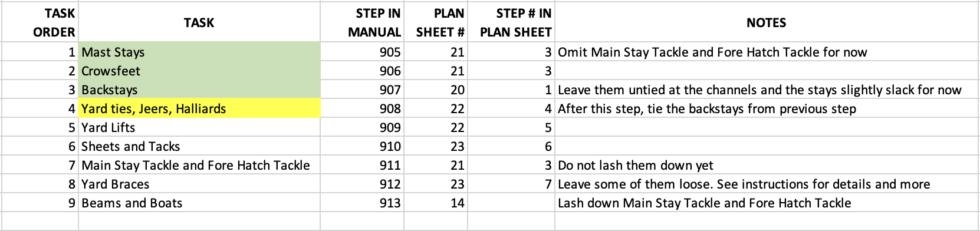Select the NOTES column header
The height and width of the screenshot is (231, 980).
(x=767, y=22)
